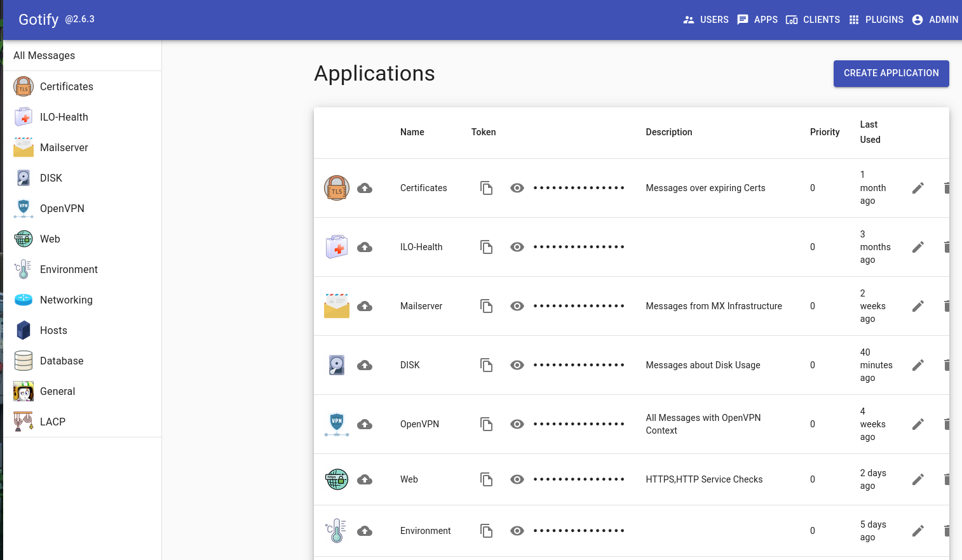Show the hidden DISK token

pos(517,365)
